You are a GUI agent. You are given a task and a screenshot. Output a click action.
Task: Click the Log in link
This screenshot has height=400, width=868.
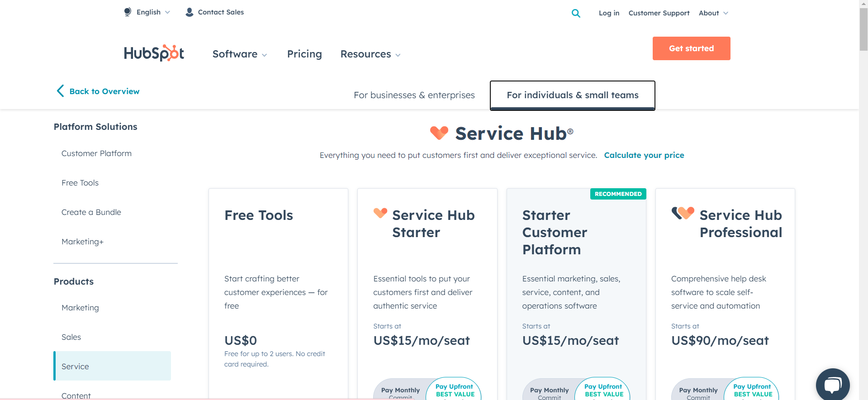coord(609,13)
